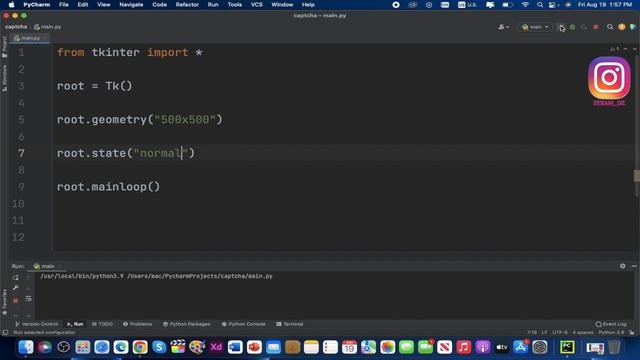
Task: Open the Python Packages tool window
Action: pos(186,324)
